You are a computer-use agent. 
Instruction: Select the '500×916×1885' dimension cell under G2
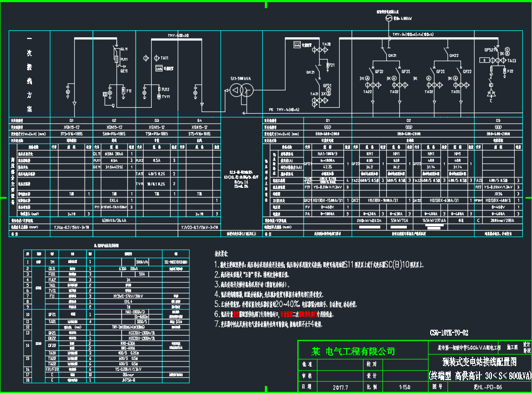(114, 134)
